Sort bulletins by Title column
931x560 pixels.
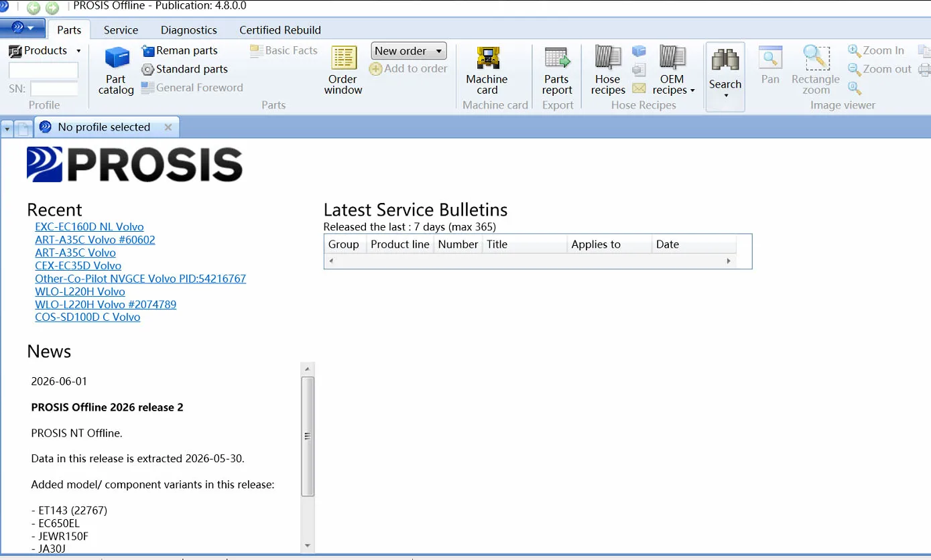tap(525, 244)
